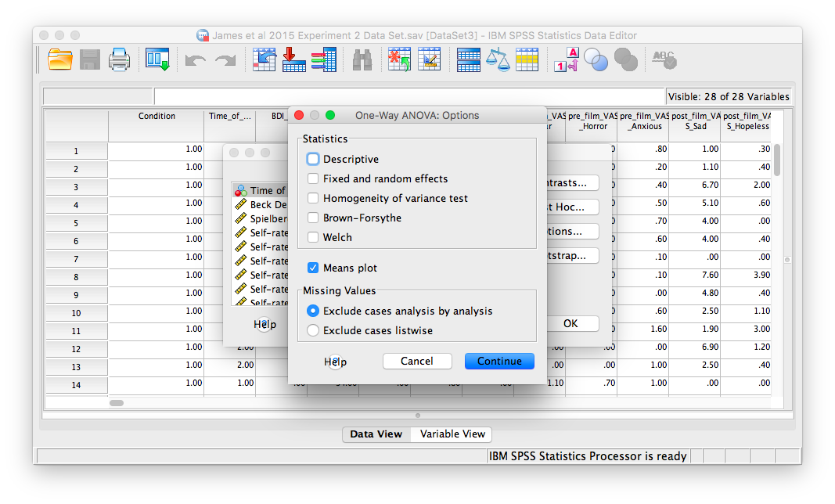This screenshot has width=835, height=504.
Task: Select Beck De variable in list
Action: coord(260,204)
